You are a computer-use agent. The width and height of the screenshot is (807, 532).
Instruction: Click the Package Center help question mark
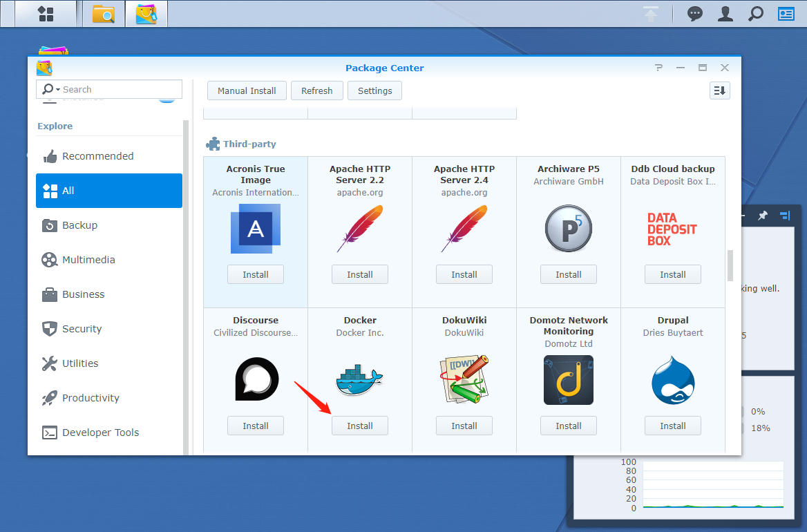point(658,68)
